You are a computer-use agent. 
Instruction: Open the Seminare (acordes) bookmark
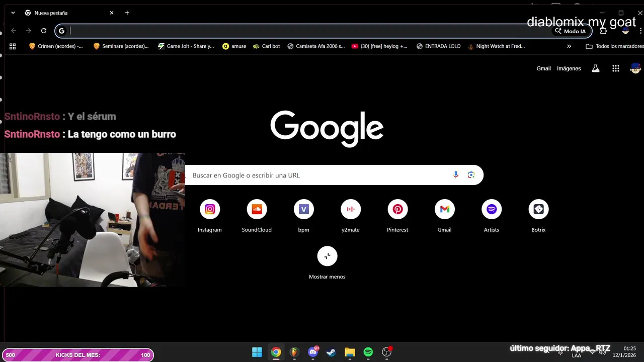[x=121, y=46]
